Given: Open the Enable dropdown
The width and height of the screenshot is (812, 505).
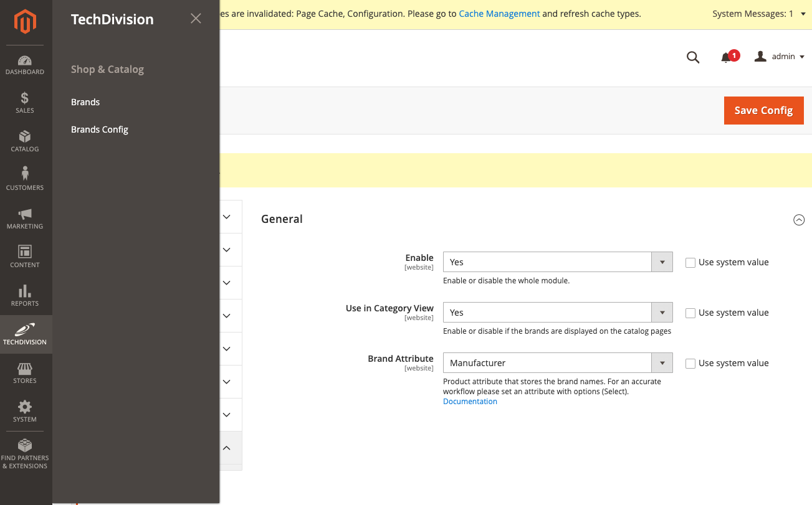Looking at the screenshot, I should (558, 262).
